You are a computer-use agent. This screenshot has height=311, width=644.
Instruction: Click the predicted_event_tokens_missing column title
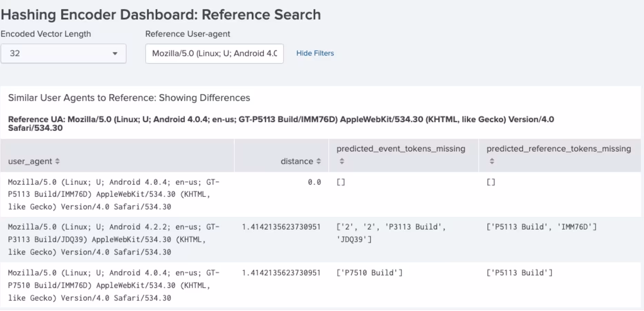click(x=401, y=149)
